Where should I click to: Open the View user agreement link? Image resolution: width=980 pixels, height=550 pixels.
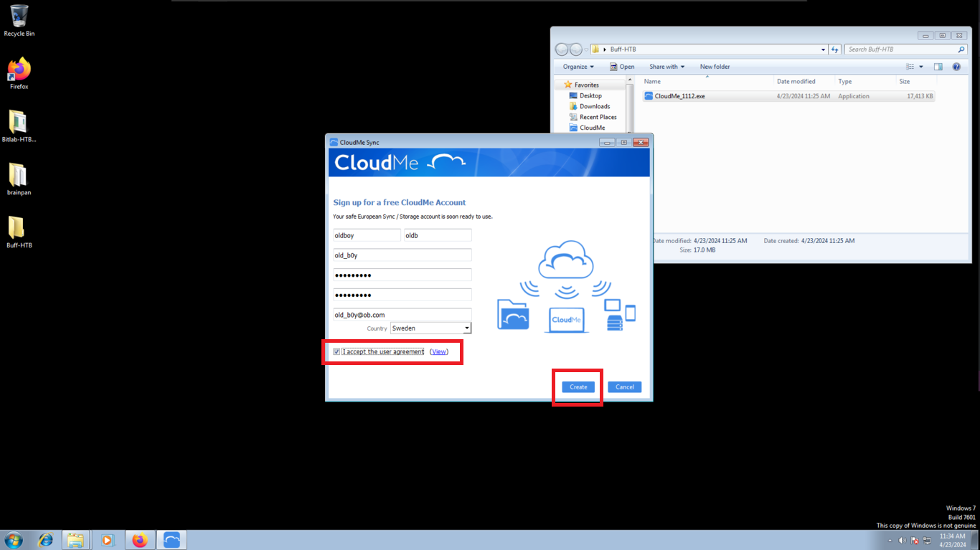[x=439, y=352]
